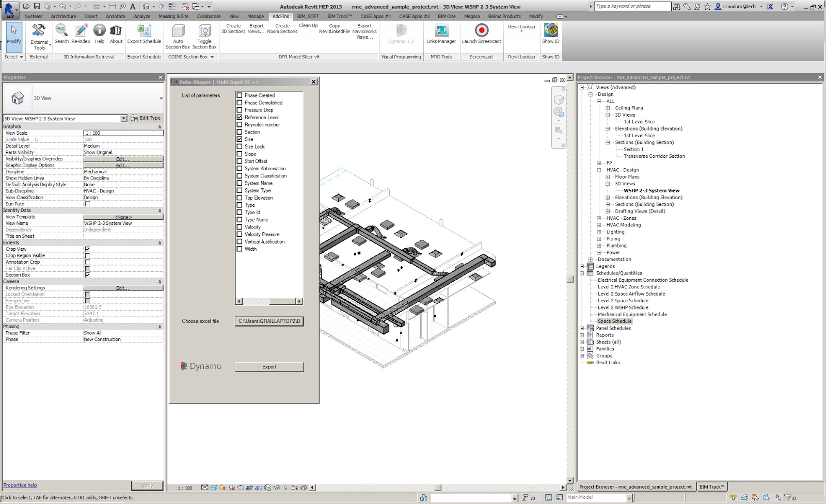Open the BIM Track tab below Project Browser
826x504 pixels.
712,486
